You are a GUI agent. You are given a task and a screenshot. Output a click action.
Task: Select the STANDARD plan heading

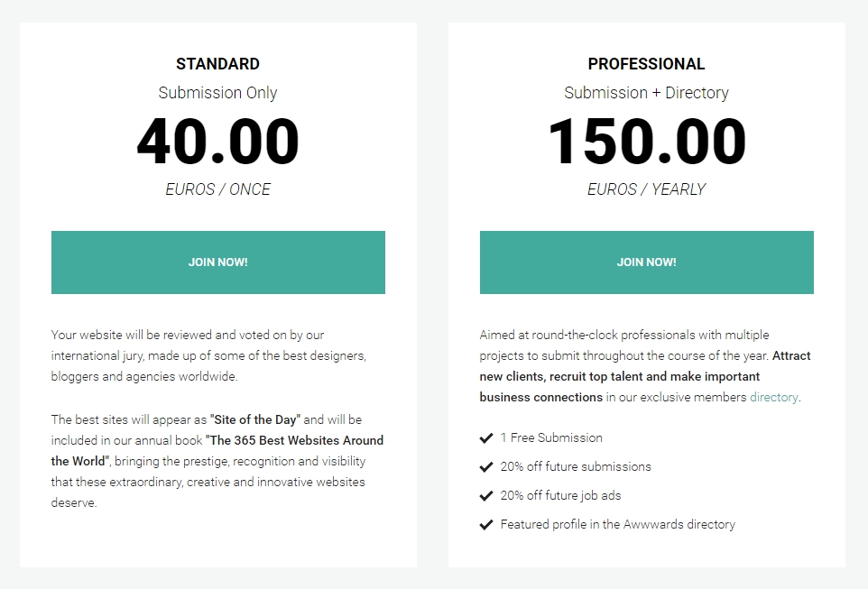[217, 64]
